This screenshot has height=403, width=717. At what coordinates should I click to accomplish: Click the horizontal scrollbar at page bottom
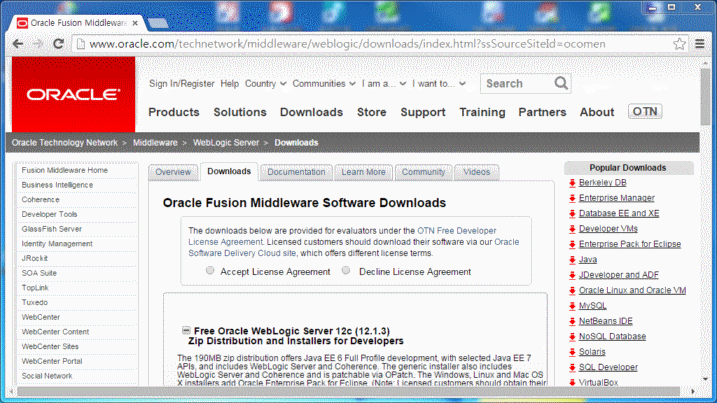pyautogui.click(x=348, y=392)
